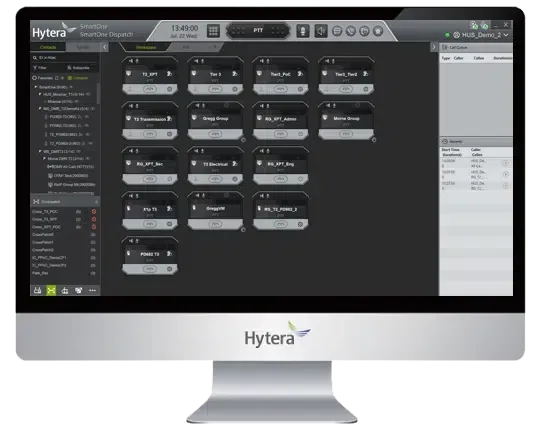The height and width of the screenshot is (425, 536).
Task: Collapse the left Contacts panel arrow
Action: 105,47
